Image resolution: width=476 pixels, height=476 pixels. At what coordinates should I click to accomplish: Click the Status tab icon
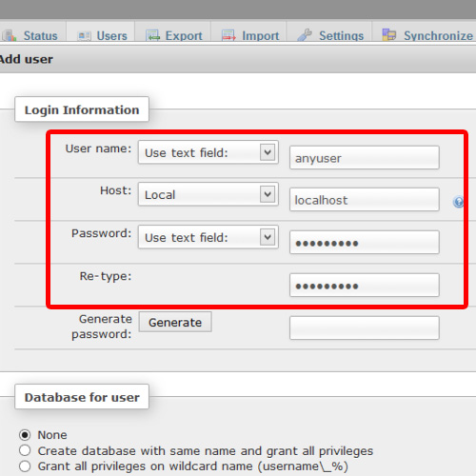pos(10,35)
